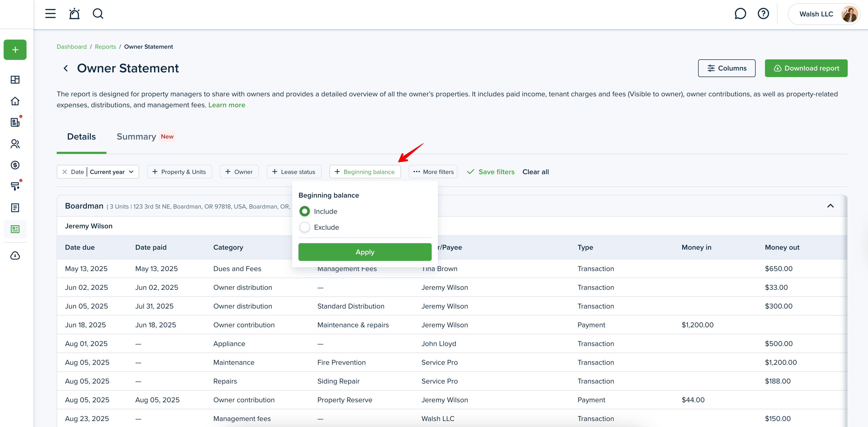Screen dimensions: 868x427
Task: Click the green plus create button
Action: click(15, 50)
